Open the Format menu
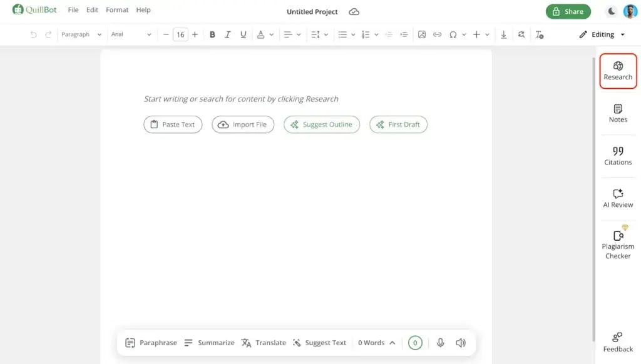641x364 pixels. click(117, 10)
